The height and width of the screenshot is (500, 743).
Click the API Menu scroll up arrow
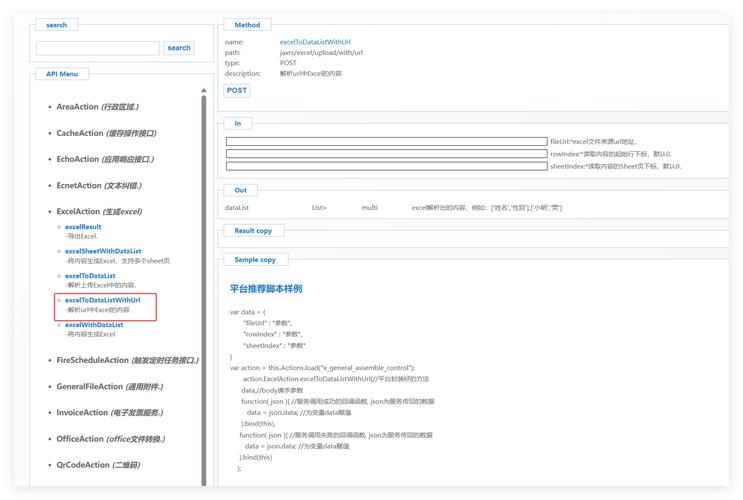point(204,91)
